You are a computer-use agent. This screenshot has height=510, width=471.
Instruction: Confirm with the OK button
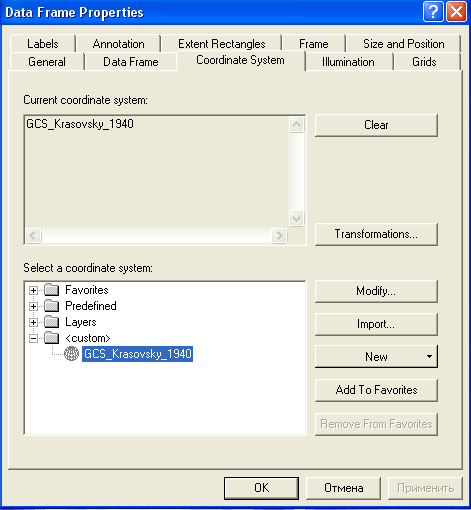(261, 488)
